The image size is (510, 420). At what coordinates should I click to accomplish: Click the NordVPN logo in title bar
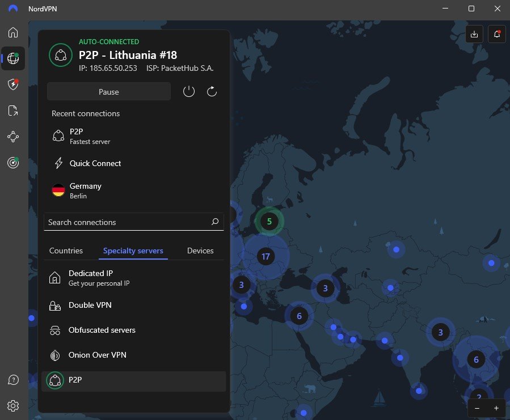click(x=13, y=9)
